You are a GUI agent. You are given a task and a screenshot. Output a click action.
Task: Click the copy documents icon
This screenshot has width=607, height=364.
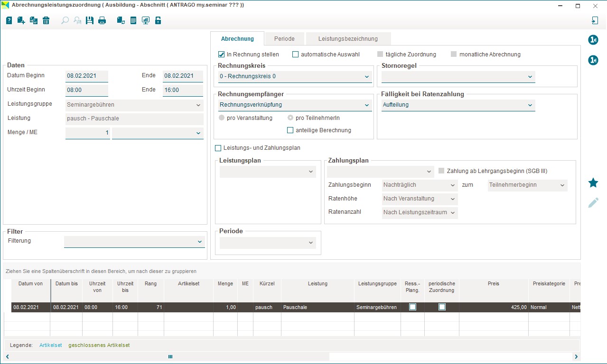(x=34, y=20)
